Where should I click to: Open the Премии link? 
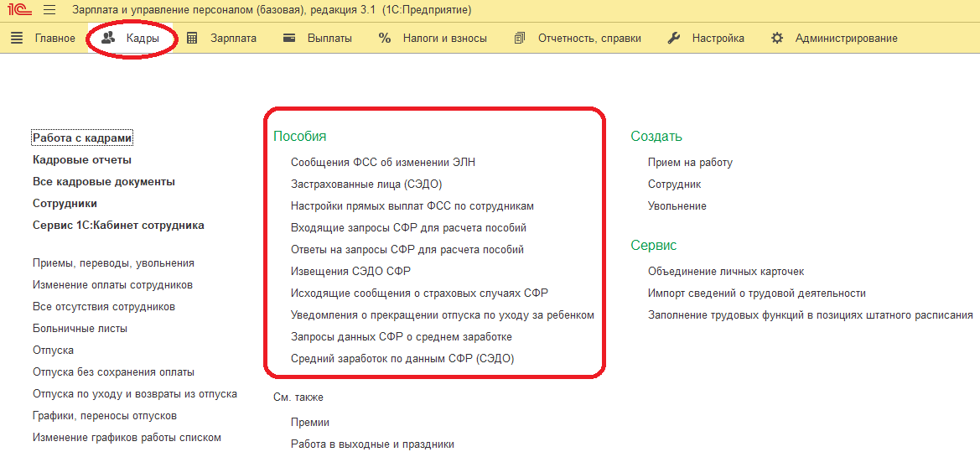tap(310, 423)
